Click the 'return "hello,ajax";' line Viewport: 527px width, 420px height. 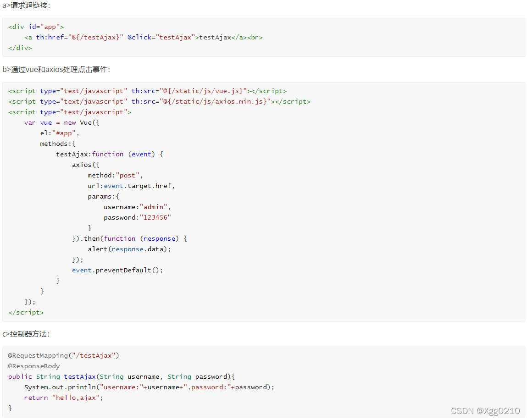(x=63, y=398)
